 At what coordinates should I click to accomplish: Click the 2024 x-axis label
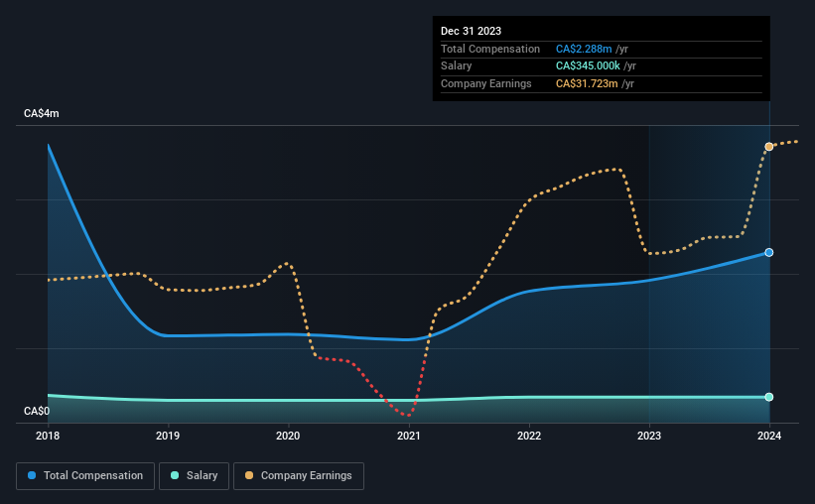click(768, 436)
